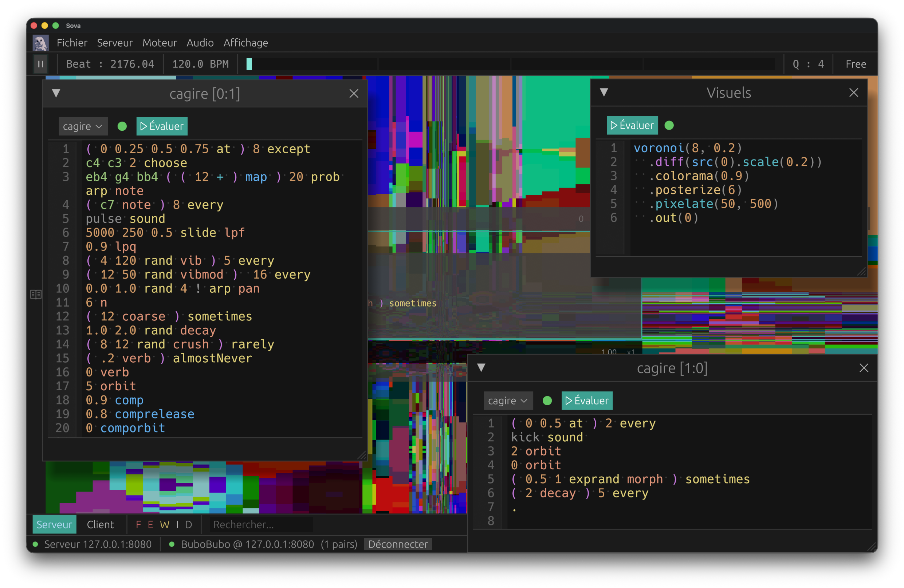Evaluate the cagire [0:1] code with Évaluer

tap(161, 126)
